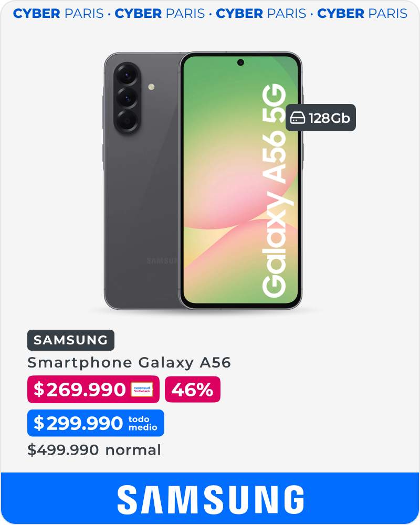Click the front selfie camera punch-hole

pos(240,62)
